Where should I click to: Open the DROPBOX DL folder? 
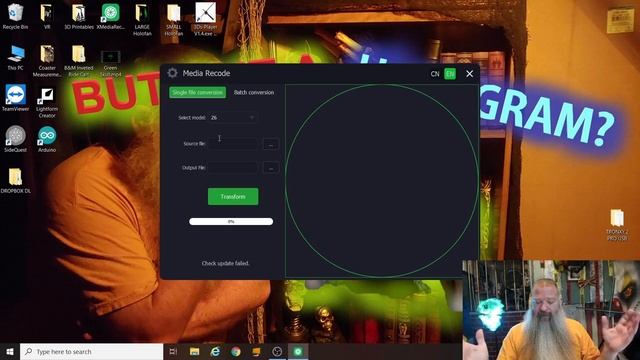coord(16,180)
